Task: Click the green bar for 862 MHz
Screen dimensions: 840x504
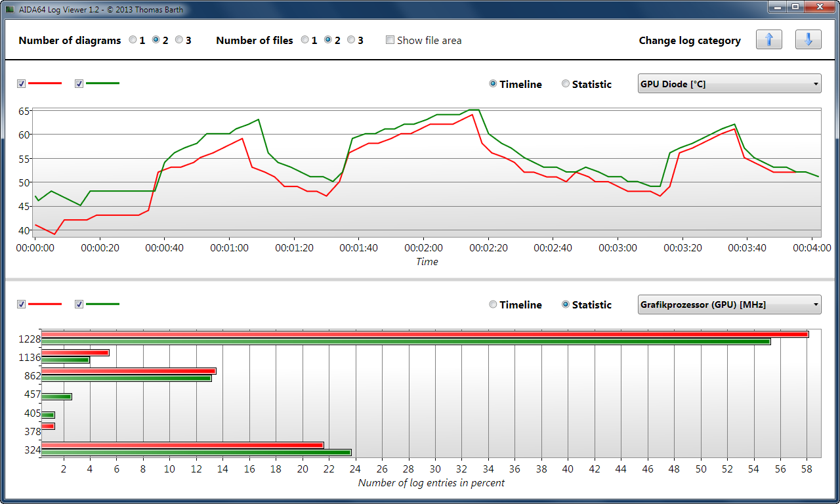Action: coord(126,378)
